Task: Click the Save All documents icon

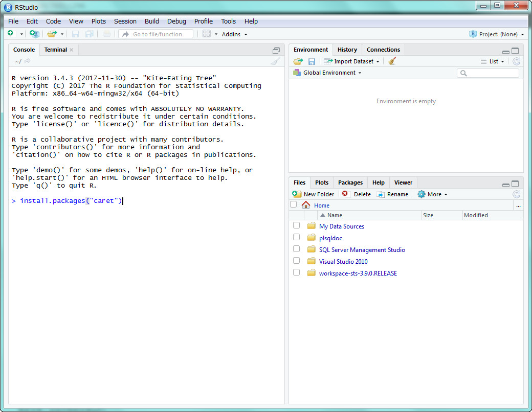Action: click(89, 34)
